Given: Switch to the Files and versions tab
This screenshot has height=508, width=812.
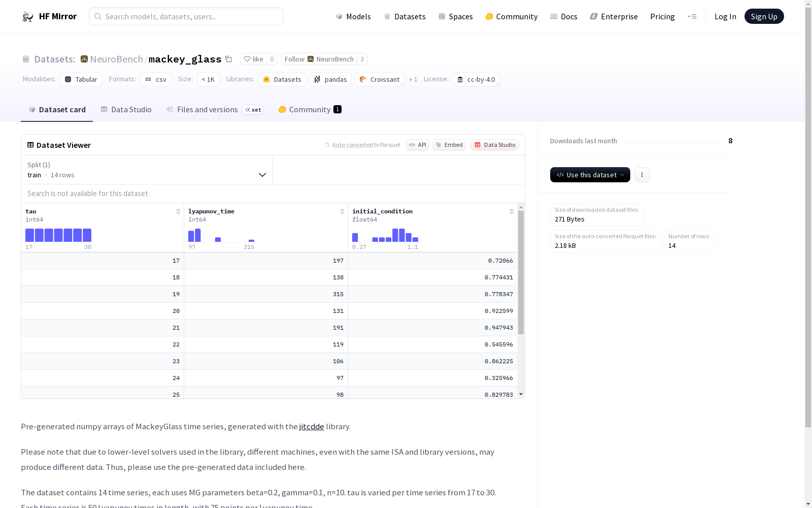Looking at the screenshot, I should tap(207, 110).
